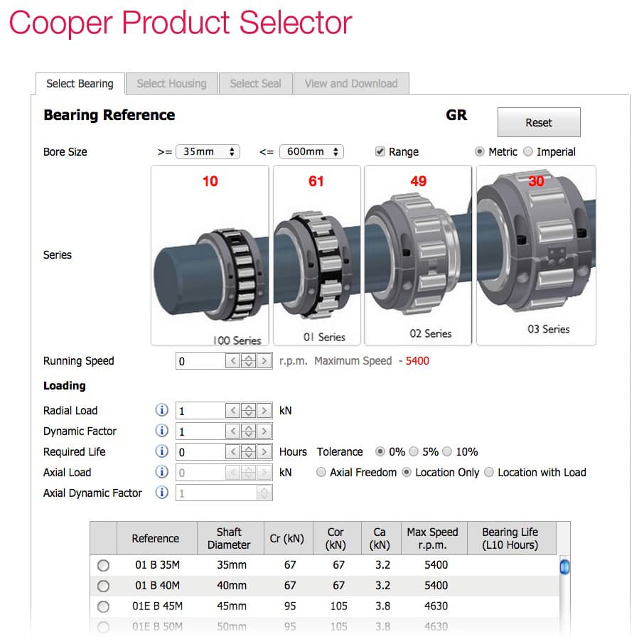Toggle the Range checkbox

(x=380, y=151)
